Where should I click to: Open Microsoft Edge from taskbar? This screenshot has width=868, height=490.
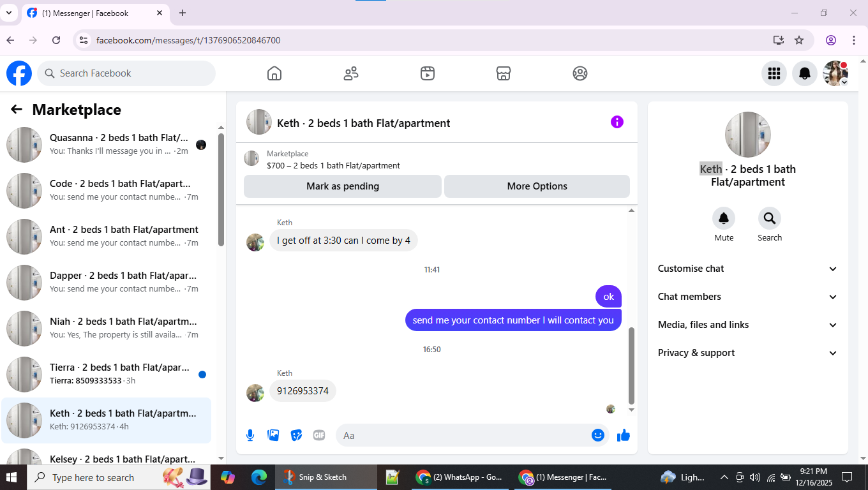point(258,477)
